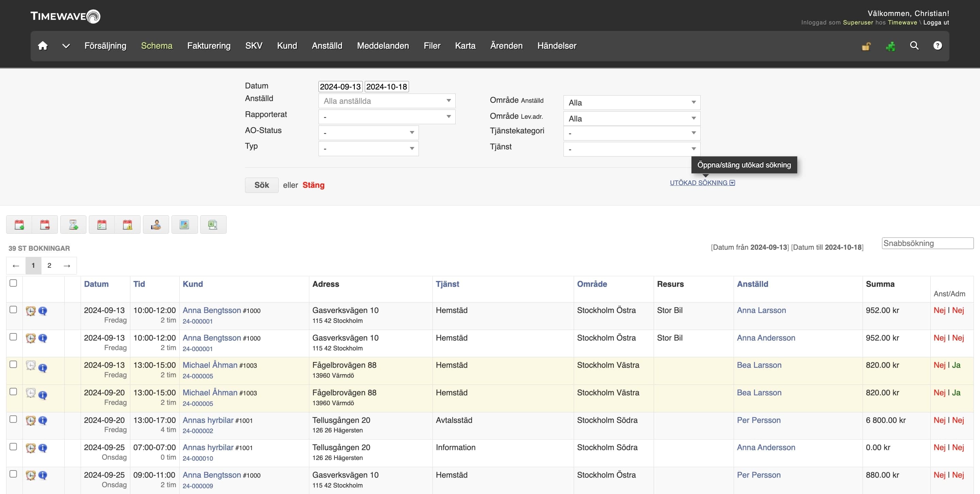This screenshot has width=980, height=494.
Task: Open the magnifier search icon in navbar
Action: click(914, 46)
